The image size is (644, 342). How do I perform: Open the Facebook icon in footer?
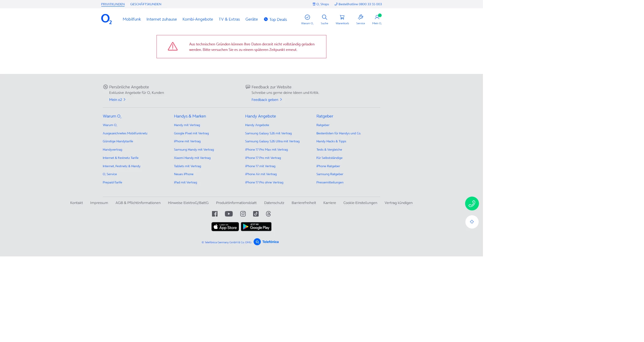tap(215, 214)
